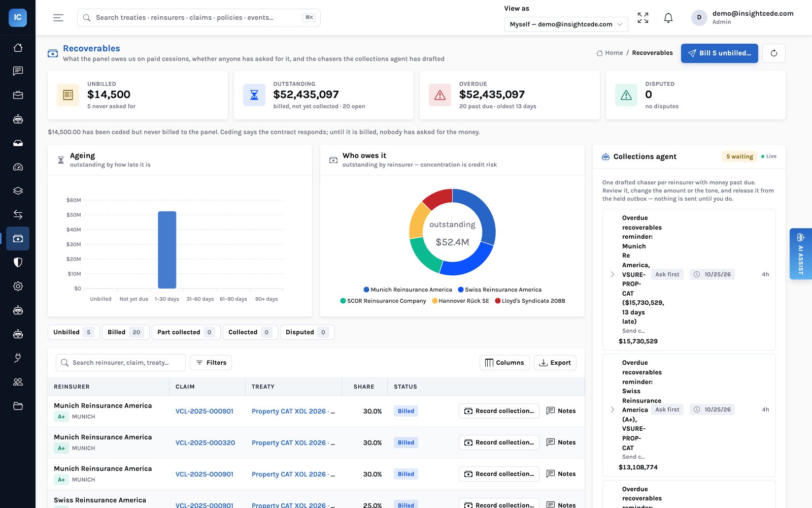Toggle the hamburger menu icon
Viewport: 812px width, 508px height.
click(x=58, y=18)
